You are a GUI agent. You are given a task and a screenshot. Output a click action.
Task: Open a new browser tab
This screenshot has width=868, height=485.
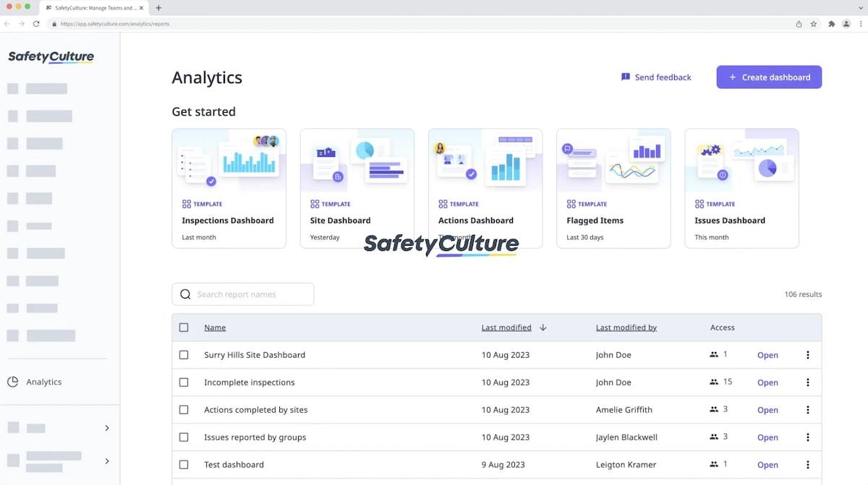[x=158, y=8]
